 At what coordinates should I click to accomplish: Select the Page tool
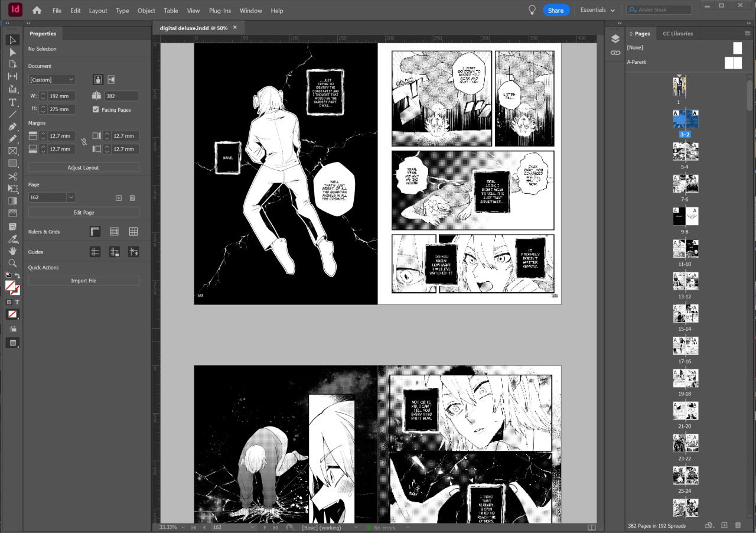13,64
